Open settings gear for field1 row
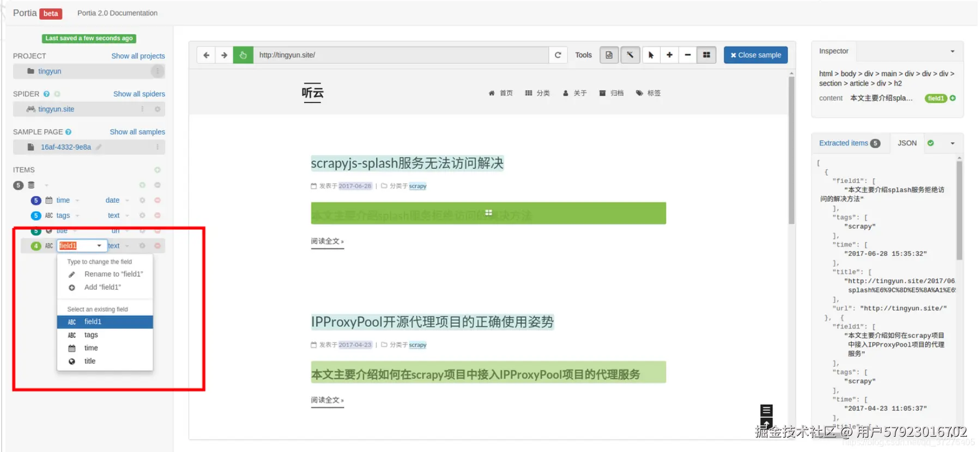This screenshot has height=452, width=980. pos(142,246)
